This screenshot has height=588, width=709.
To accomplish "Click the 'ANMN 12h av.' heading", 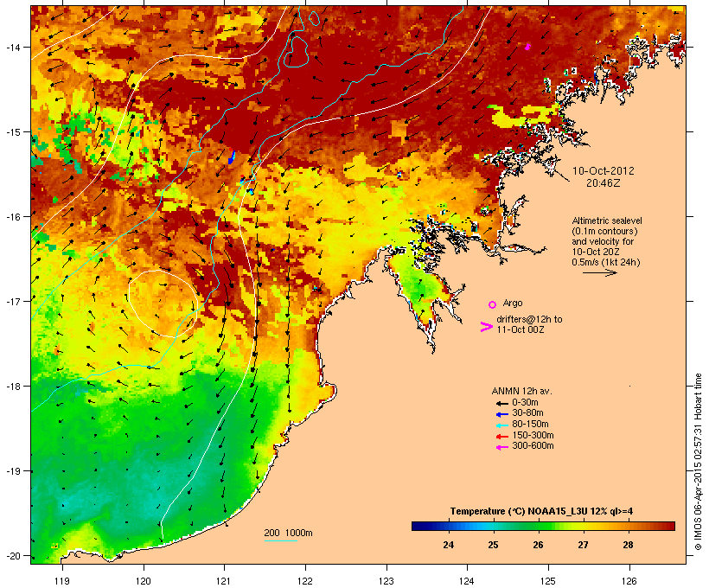I will pyautogui.click(x=521, y=391).
